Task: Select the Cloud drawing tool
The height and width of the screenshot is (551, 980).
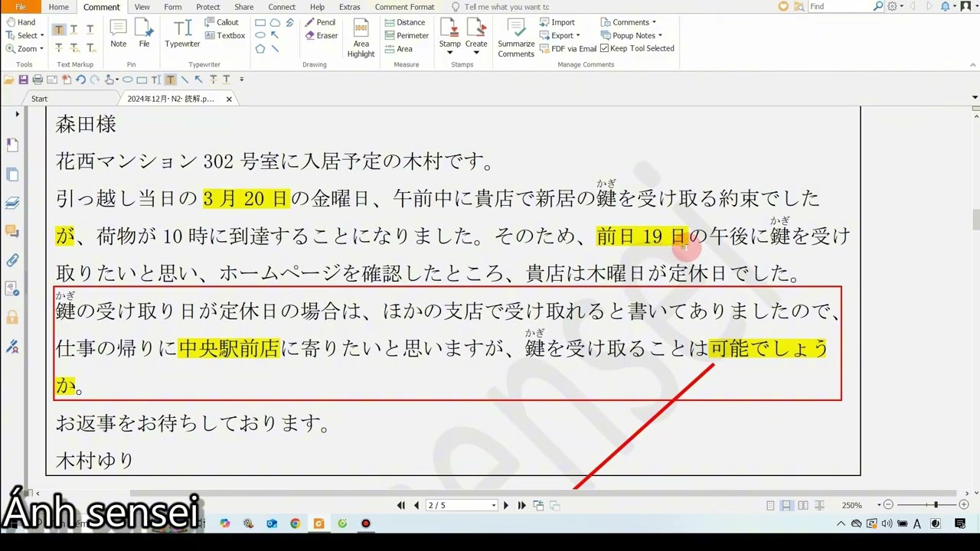Action: (275, 23)
